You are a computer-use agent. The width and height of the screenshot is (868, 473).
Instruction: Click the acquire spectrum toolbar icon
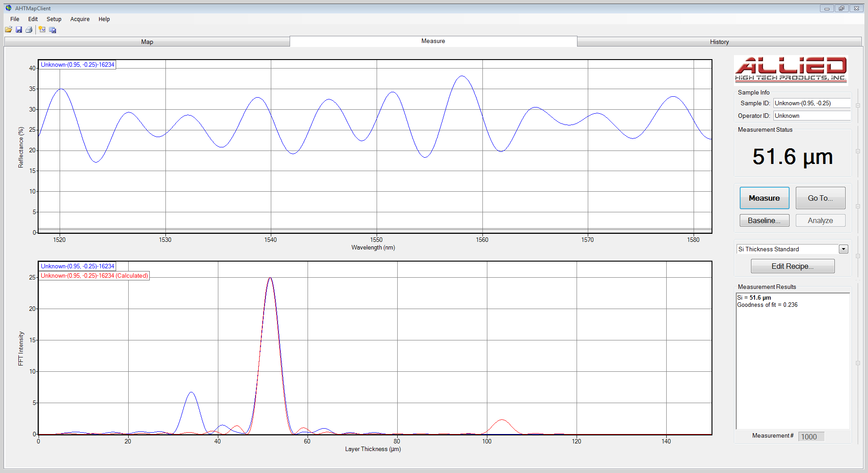point(42,30)
